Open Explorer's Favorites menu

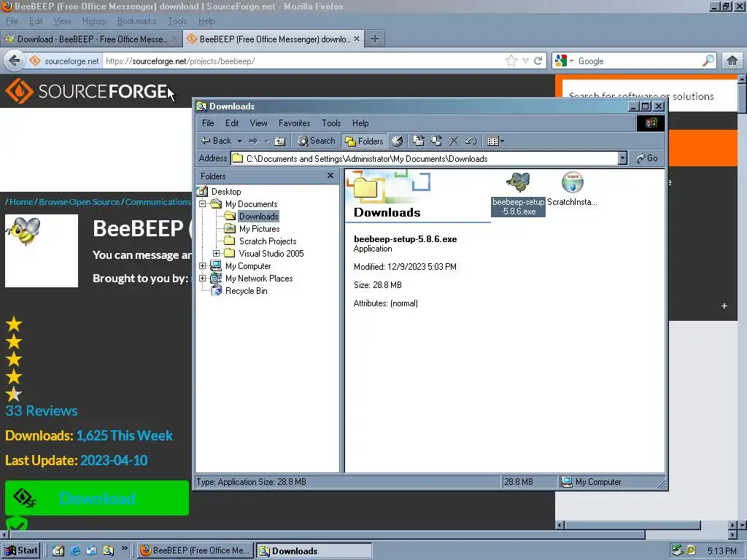(x=295, y=123)
